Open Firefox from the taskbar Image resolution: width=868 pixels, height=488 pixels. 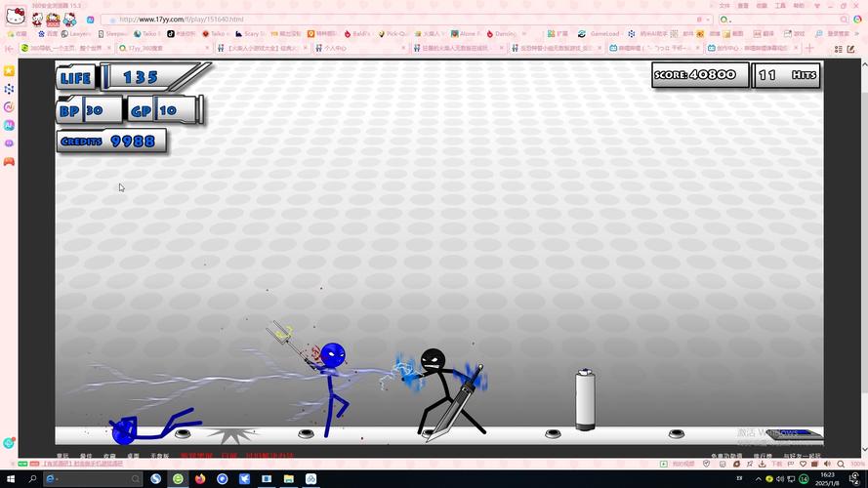tap(200, 478)
